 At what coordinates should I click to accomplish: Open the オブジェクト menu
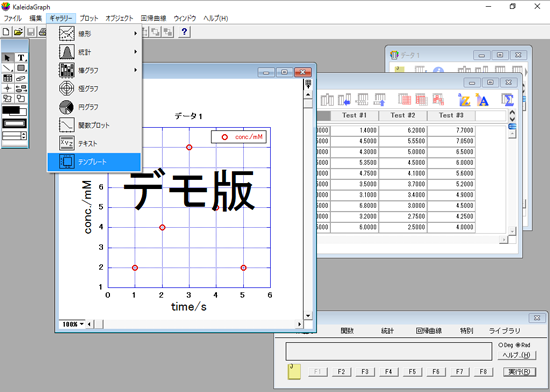119,18
